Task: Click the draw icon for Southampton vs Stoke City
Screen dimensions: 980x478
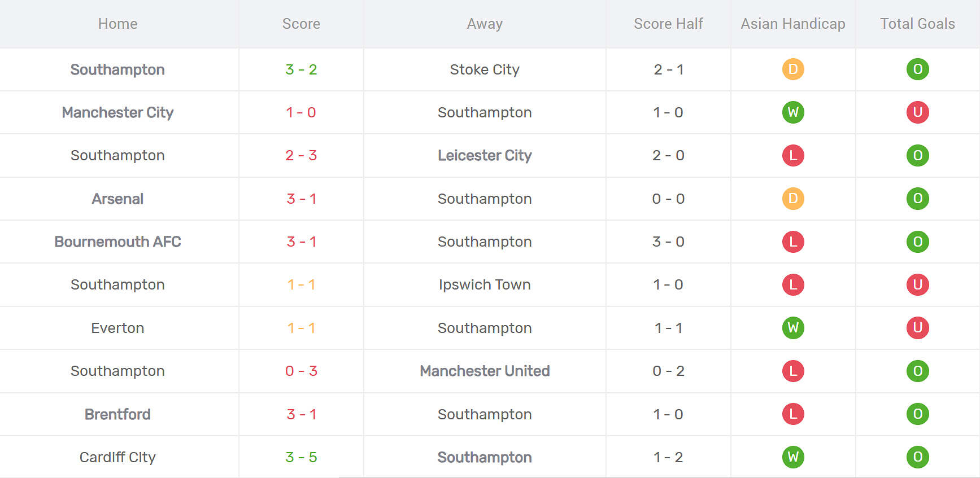Action: (x=793, y=69)
